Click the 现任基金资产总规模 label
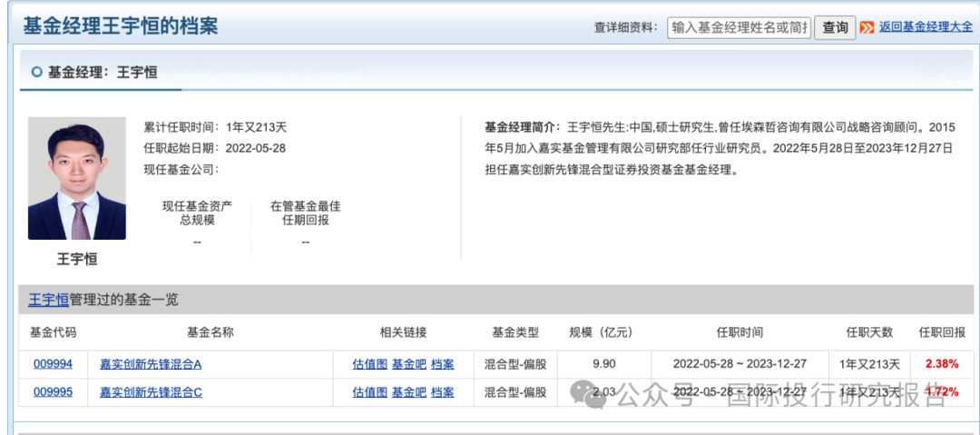This screenshot has width=980, height=435. pos(197,213)
